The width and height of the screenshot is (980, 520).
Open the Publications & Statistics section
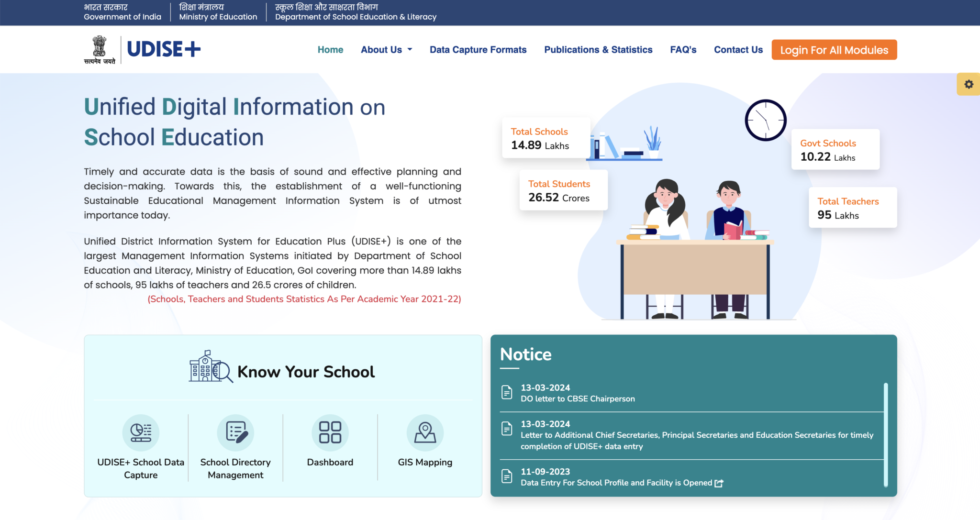pos(598,49)
